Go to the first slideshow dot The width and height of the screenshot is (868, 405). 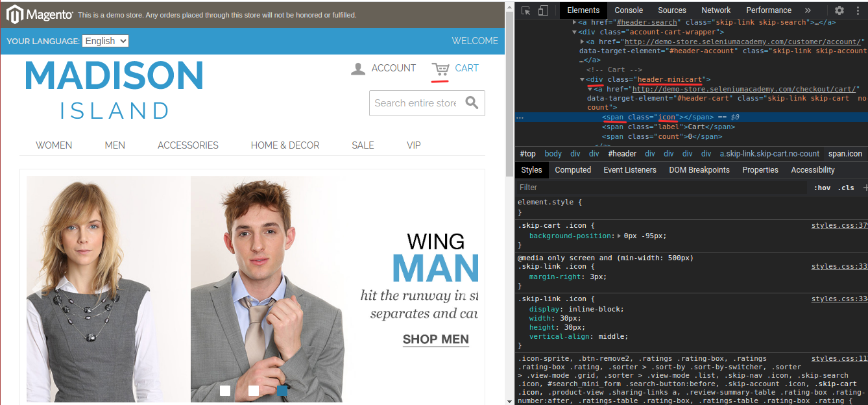225,391
